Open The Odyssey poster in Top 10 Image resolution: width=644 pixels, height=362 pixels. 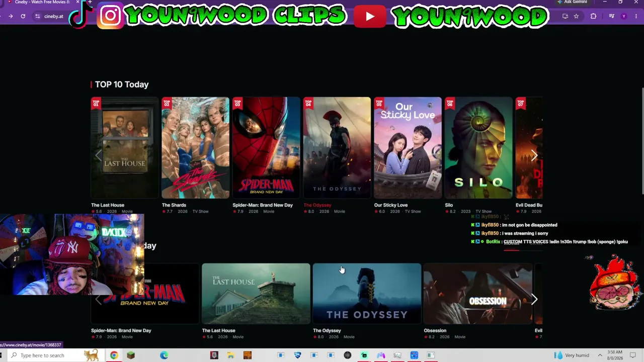click(x=337, y=148)
